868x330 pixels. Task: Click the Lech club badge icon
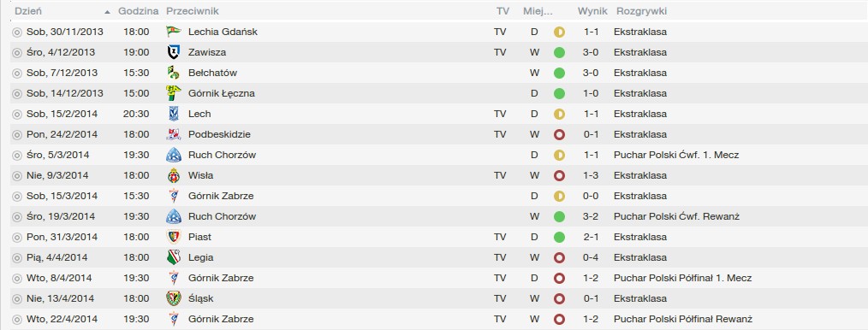[x=173, y=114]
